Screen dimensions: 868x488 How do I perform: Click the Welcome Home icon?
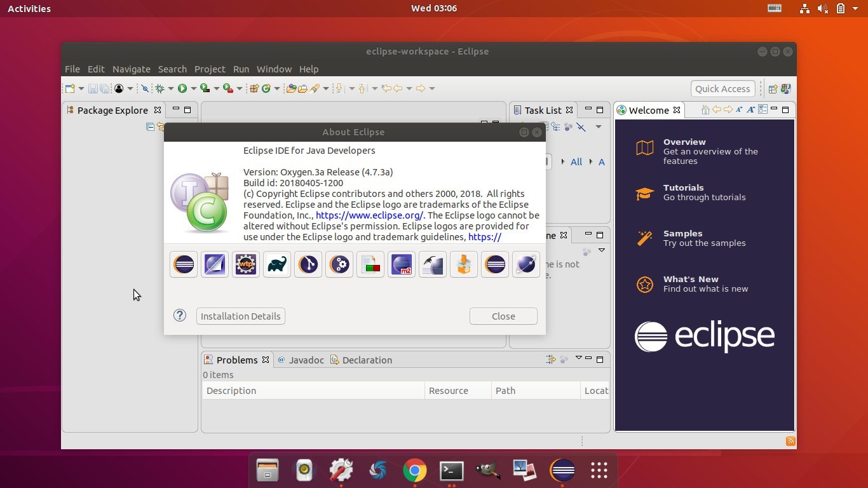point(705,110)
